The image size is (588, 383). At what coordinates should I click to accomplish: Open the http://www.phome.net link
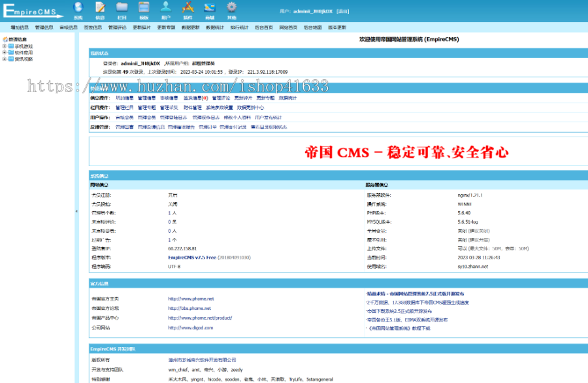[191, 299]
